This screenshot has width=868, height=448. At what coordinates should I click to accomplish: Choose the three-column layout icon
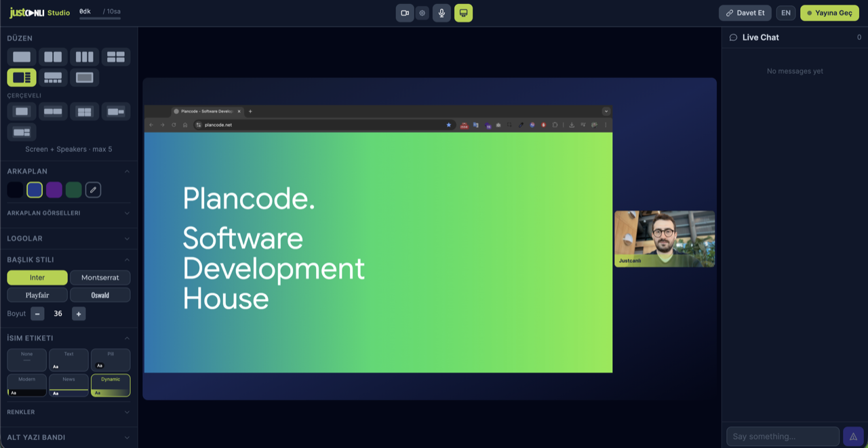pyautogui.click(x=84, y=57)
